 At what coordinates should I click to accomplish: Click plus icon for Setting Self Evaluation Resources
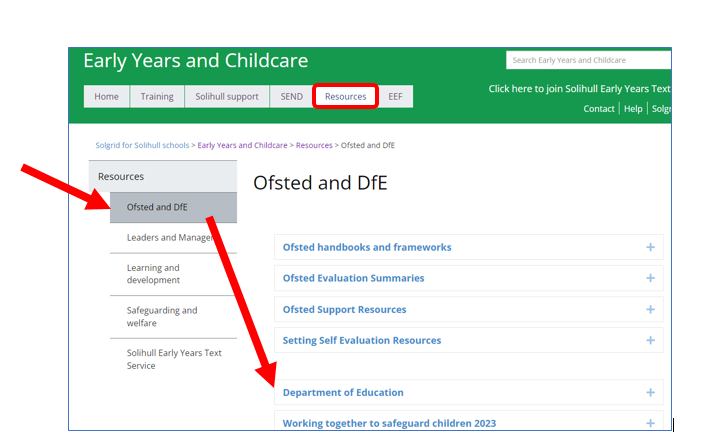[650, 340]
